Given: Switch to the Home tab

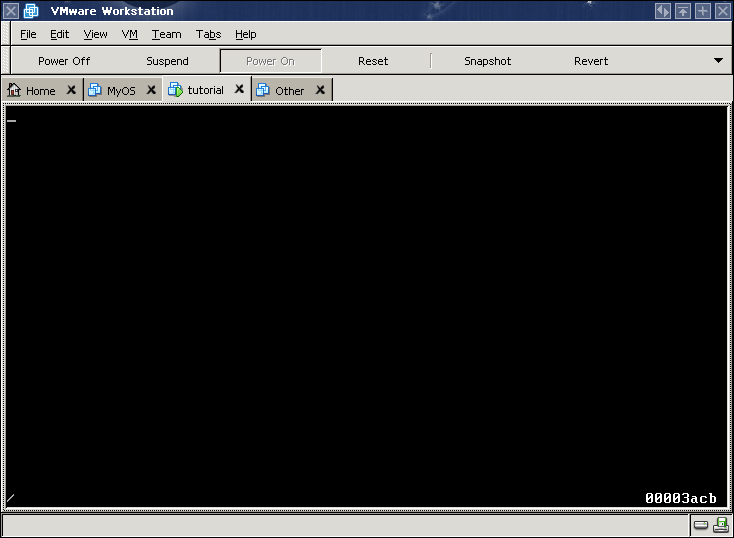Looking at the screenshot, I should [41, 90].
